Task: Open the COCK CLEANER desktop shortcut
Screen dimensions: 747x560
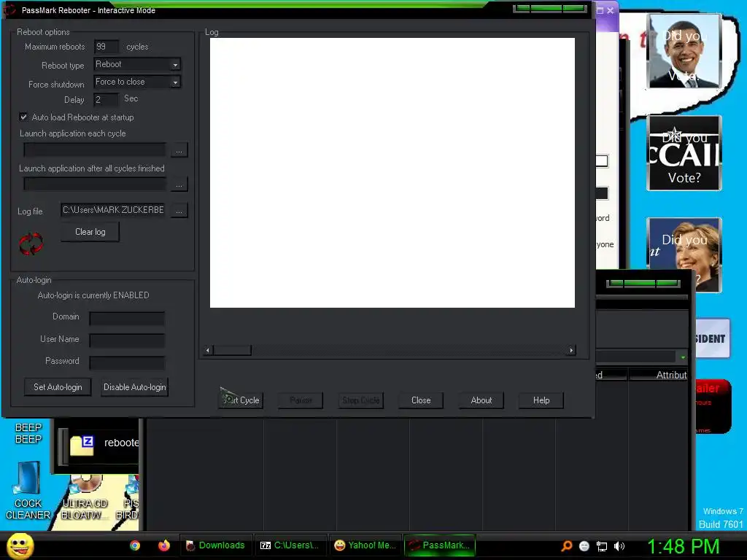Action: pos(28,490)
